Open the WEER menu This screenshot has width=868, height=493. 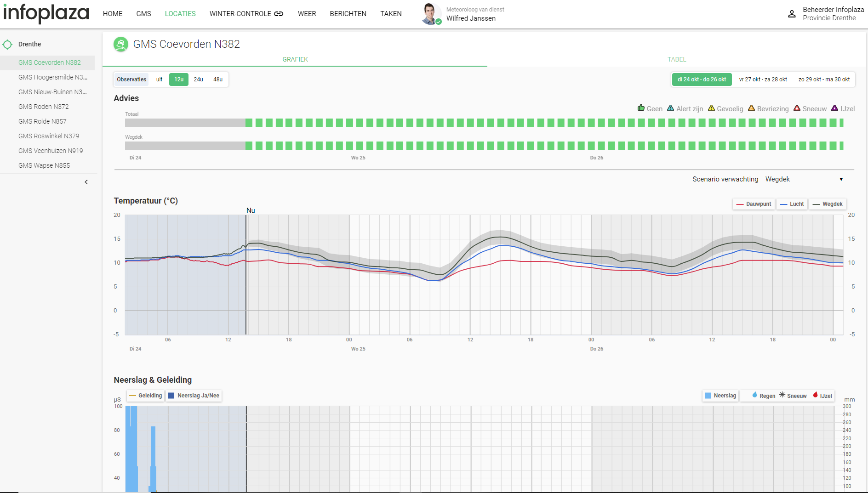click(x=307, y=14)
